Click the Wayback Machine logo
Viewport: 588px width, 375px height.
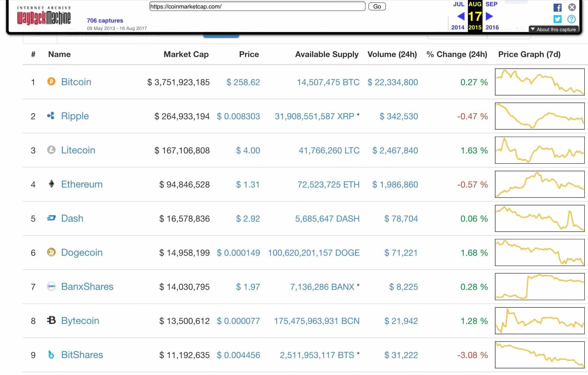[x=44, y=16]
